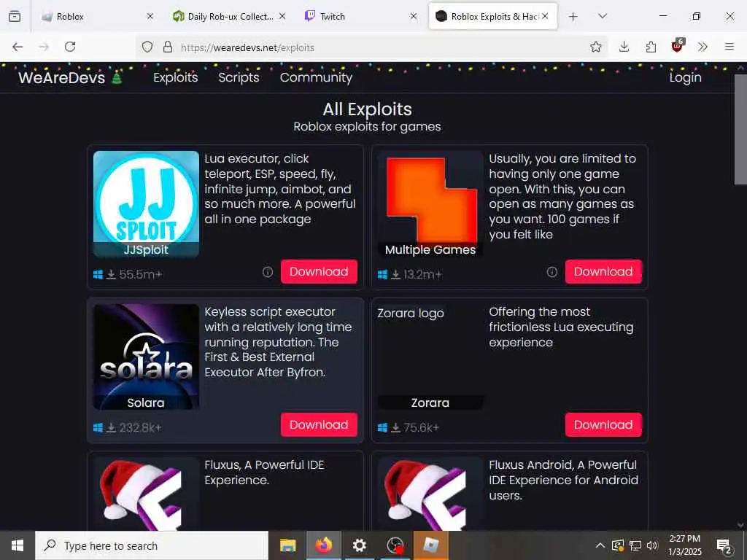Open the Fluxus card thumbnail
The width and height of the screenshot is (747, 560).
146,494
